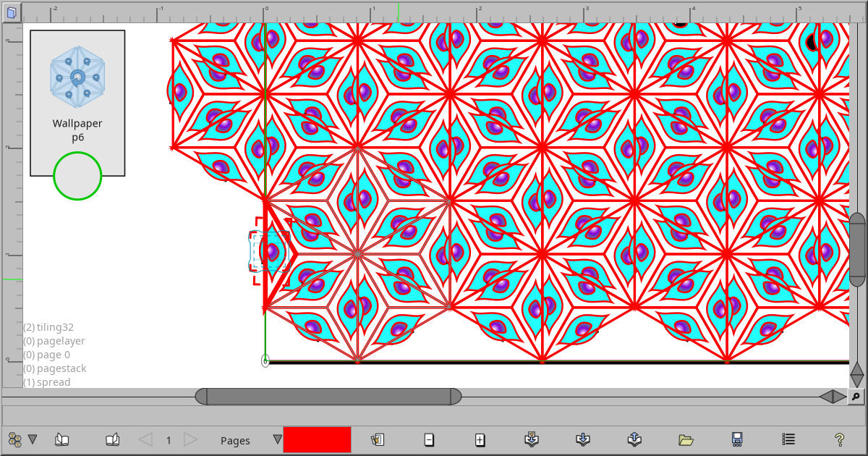Add a new page with the plus icon

point(480,439)
